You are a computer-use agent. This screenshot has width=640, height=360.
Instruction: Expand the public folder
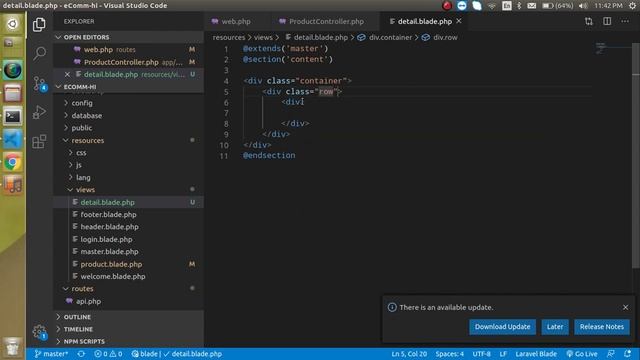point(129,128)
